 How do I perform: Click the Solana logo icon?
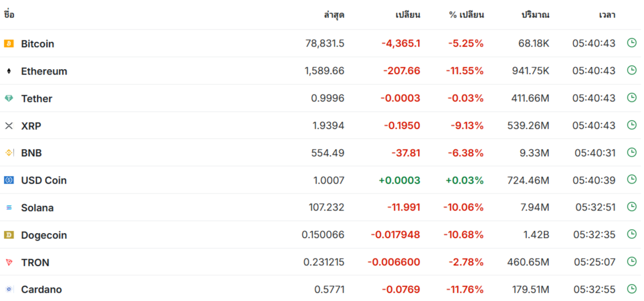tap(9, 208)
